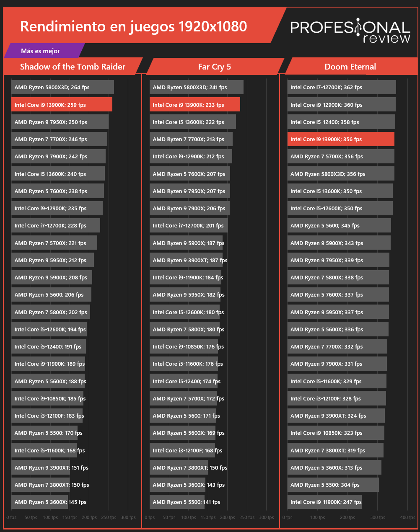Select the Intel Core i9-10850K; 176 fps bar
420x532 pixels.
click(184, 346)
